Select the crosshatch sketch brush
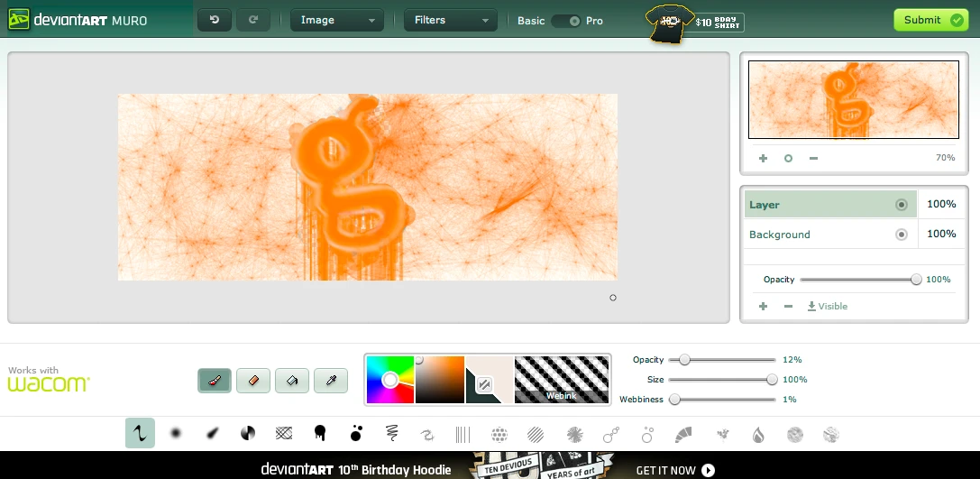Screen dimensions: 980x479 (284, 433)
